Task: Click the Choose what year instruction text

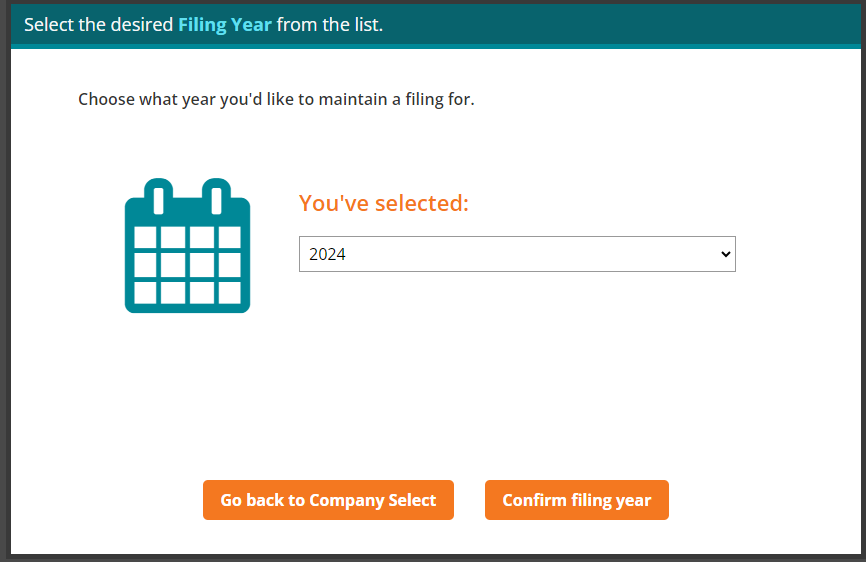Action: pyautogui.click(x=276, y=100)
